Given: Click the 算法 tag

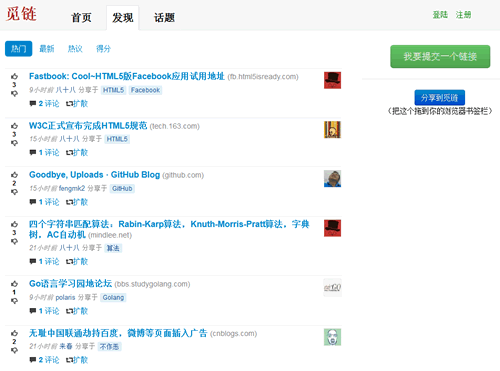Looking at the screenshot, I should (x=113, y=248).
